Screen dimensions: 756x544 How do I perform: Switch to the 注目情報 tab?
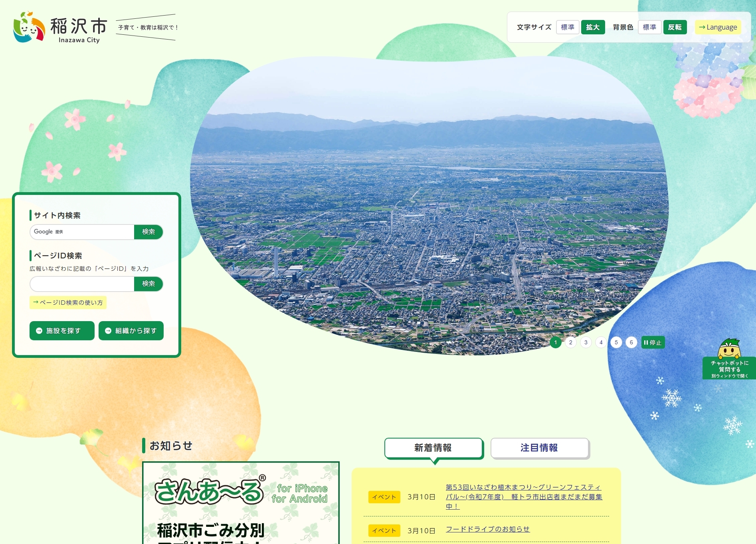coord(540,448)
